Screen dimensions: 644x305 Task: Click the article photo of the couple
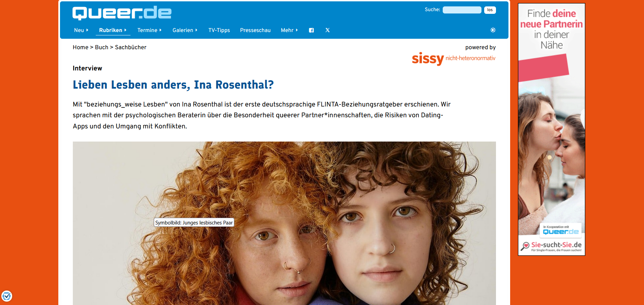click(x=284, y=223)
